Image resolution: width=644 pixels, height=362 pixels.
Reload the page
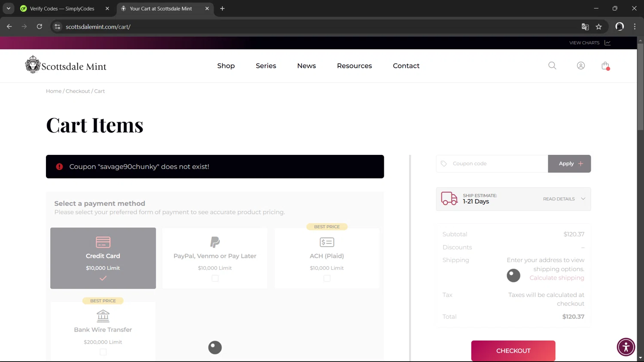pyautogui.click(x=39, y=27)
